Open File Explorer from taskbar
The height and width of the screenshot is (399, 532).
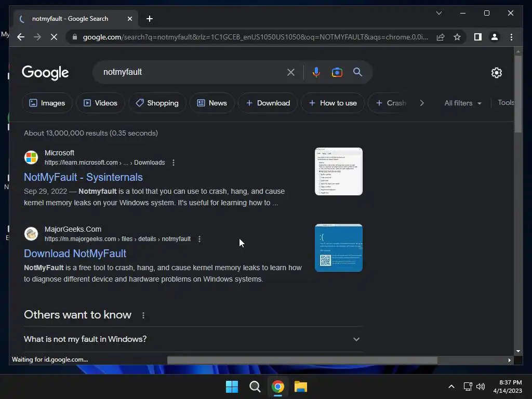301,387
